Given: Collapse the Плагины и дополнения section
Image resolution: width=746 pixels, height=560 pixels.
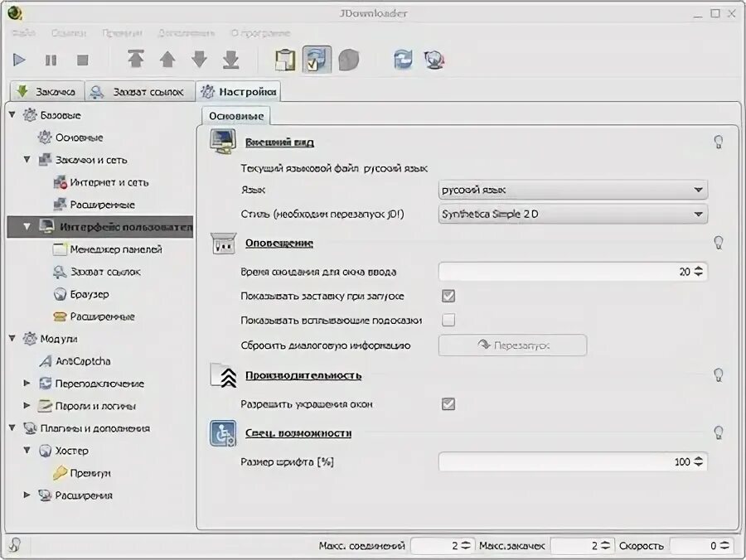Looking at the screenshot, I should pyautogui.click(x=12, y=427).
